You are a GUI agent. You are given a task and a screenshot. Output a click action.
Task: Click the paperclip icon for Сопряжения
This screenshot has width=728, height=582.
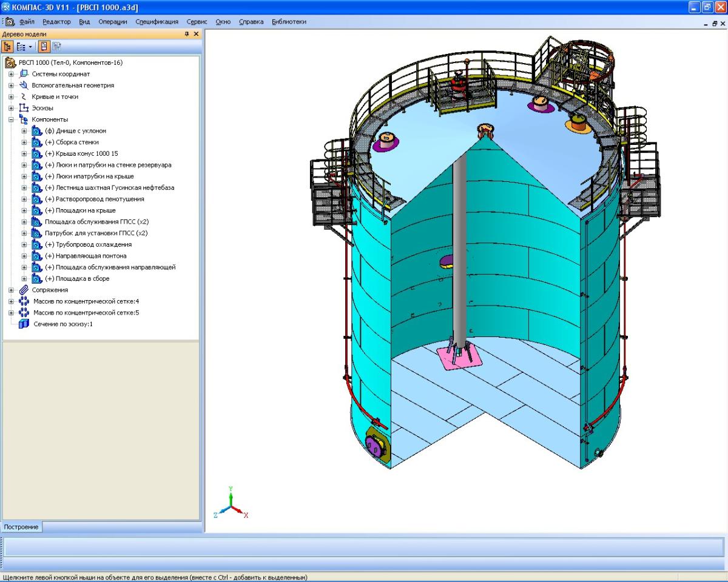pyautogui.click(x=24, y=290)
